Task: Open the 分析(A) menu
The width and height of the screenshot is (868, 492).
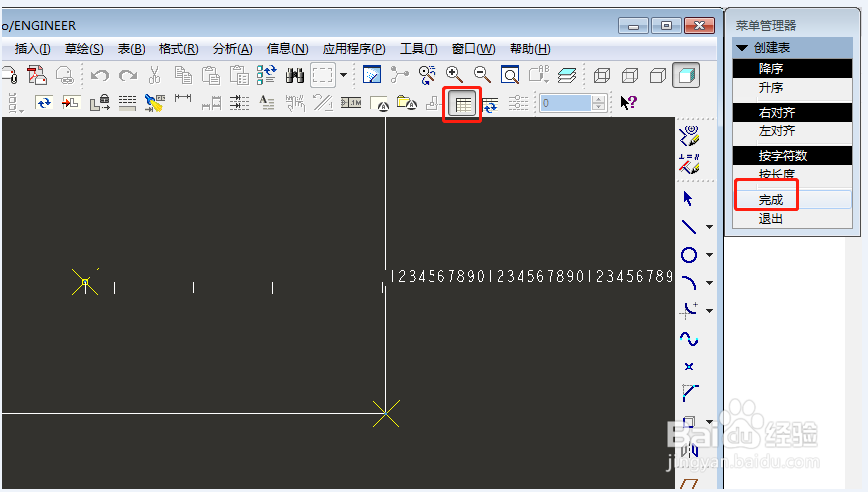Action: pyautogui.click(x=232, y=49)
